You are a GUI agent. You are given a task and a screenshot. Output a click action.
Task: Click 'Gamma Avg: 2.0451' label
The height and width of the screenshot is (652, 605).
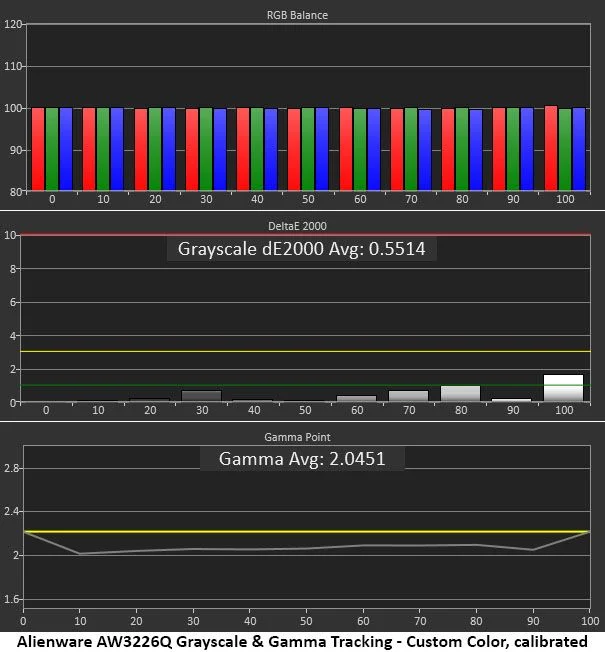(302, 459)
